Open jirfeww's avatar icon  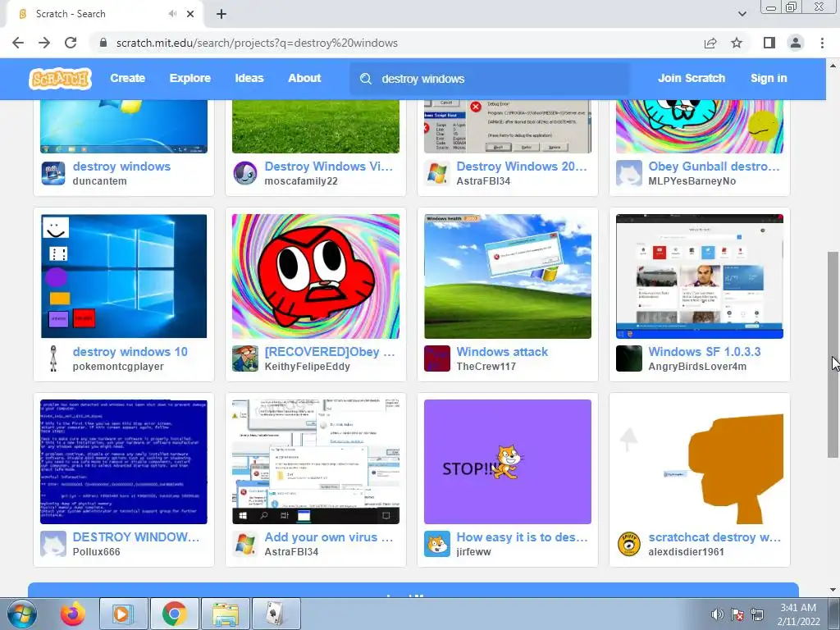click(x=436, y=544)
